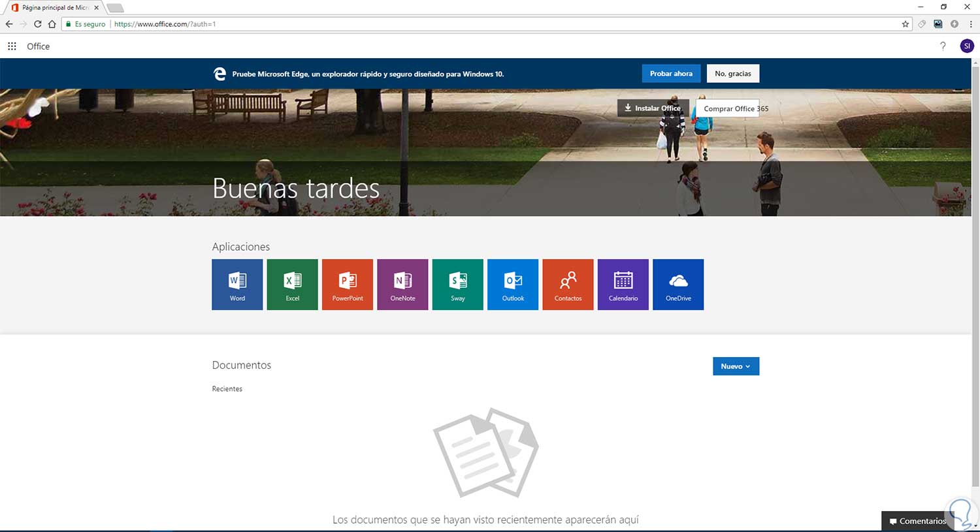The width and height of the screenshot is (980, 532).
Task: Open the Outlook app tile
Action: [513, 285]
